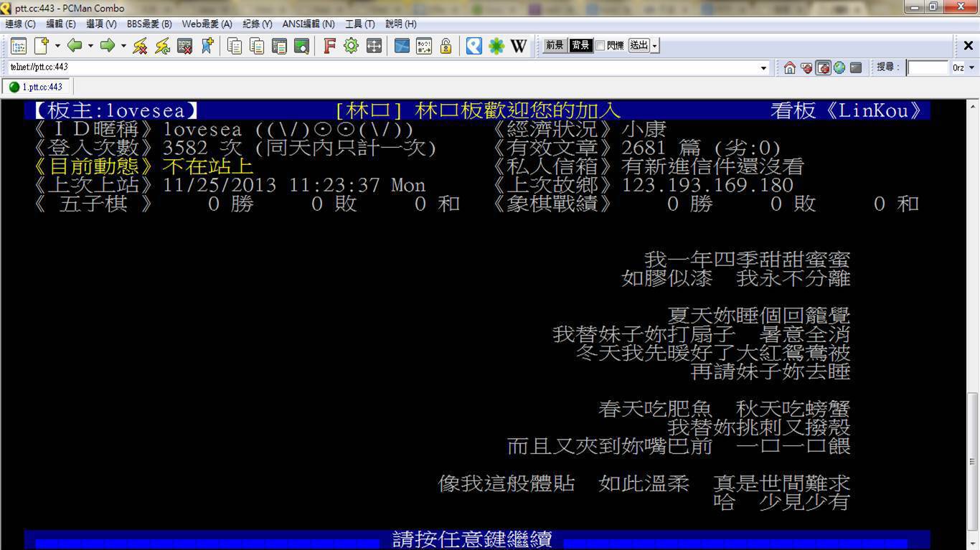Open the Web最愛 (A) menu

click(x=207, y=24)
